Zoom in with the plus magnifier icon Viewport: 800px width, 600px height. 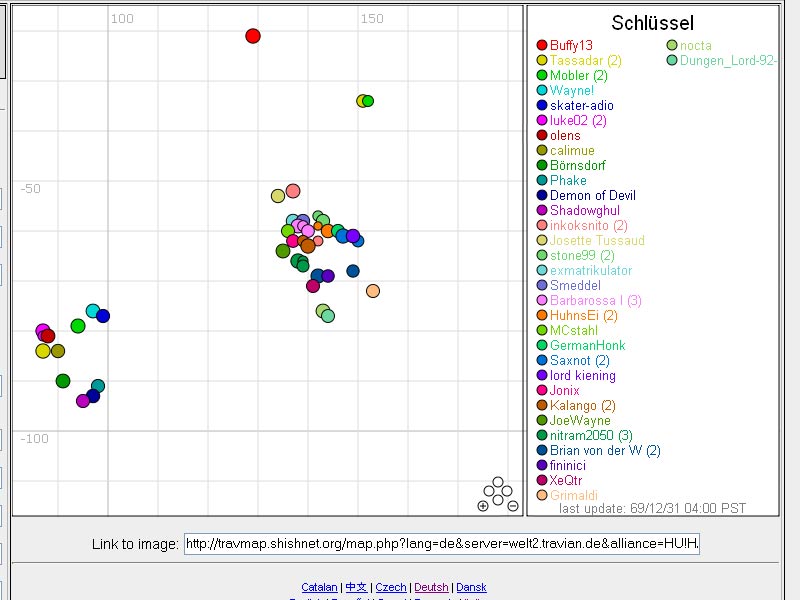pyautogui.click(x=483, y=506)
